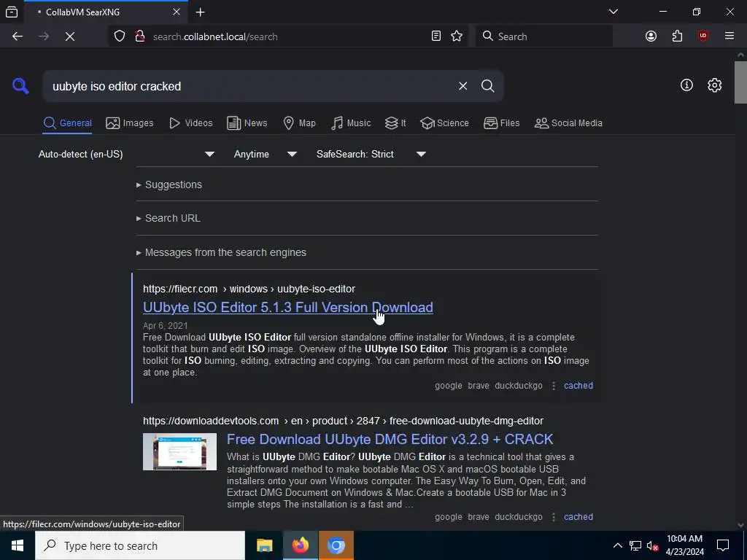Select the General search tab
The height and width of the screenshot is (560, 747).
(x=68, y=123)
